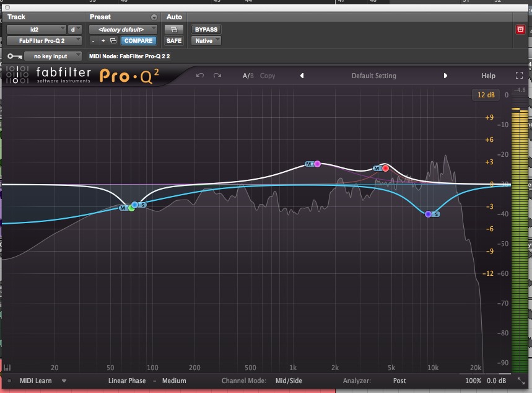Open the MIDI Learn dropdown arrow
The width and height of the screenshot is (532, 393).
[x=64, y=381]
